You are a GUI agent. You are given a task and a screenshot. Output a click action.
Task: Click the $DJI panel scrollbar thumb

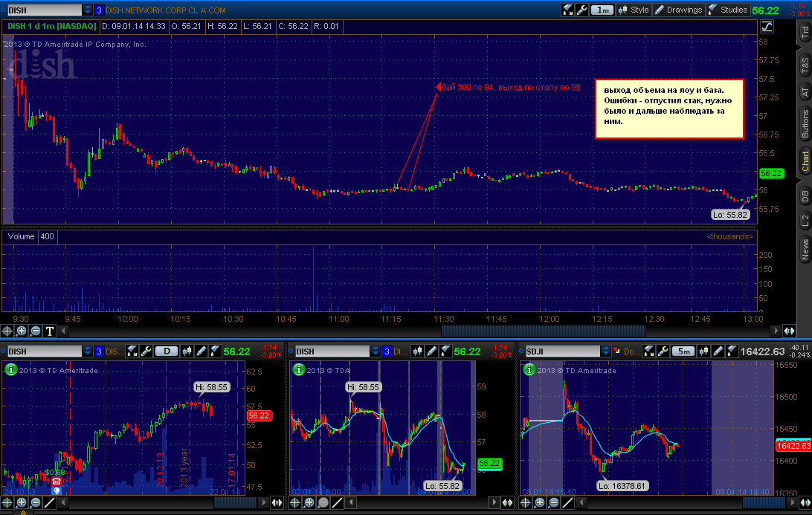tap(764, 502)
